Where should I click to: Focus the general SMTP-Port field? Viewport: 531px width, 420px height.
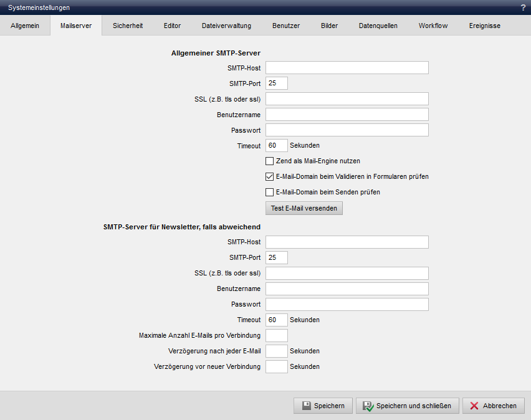[x=276, y=84]
